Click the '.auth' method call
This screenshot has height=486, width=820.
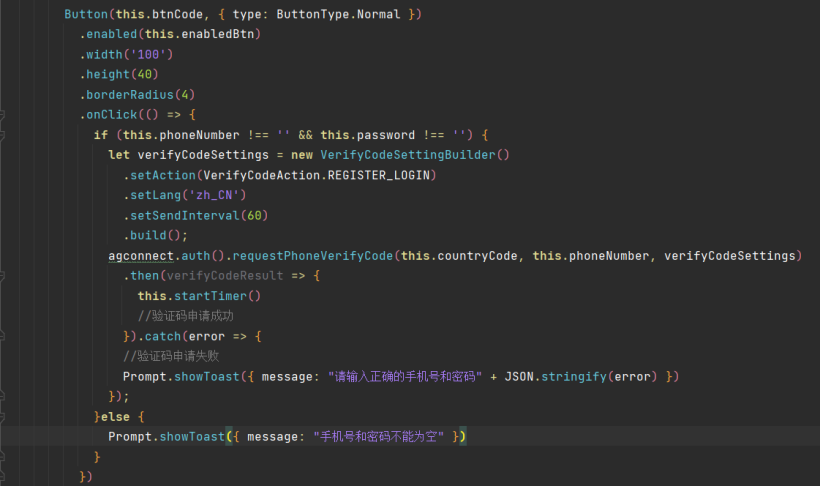pyautogui.click(x=192, y=256)
